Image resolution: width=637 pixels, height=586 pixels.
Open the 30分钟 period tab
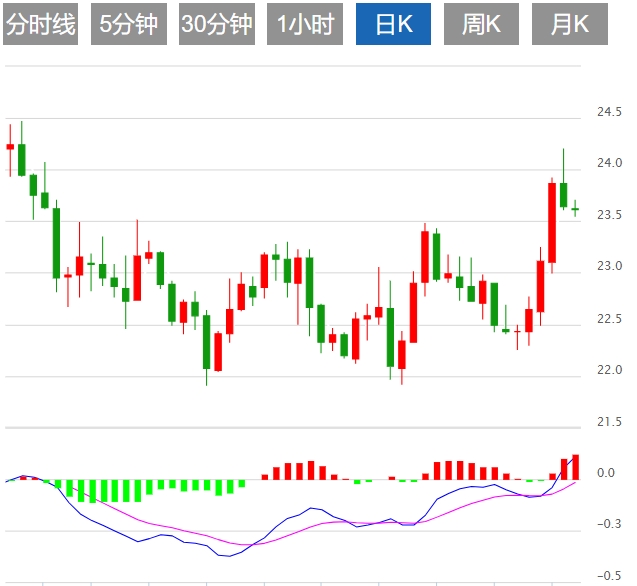217,25
